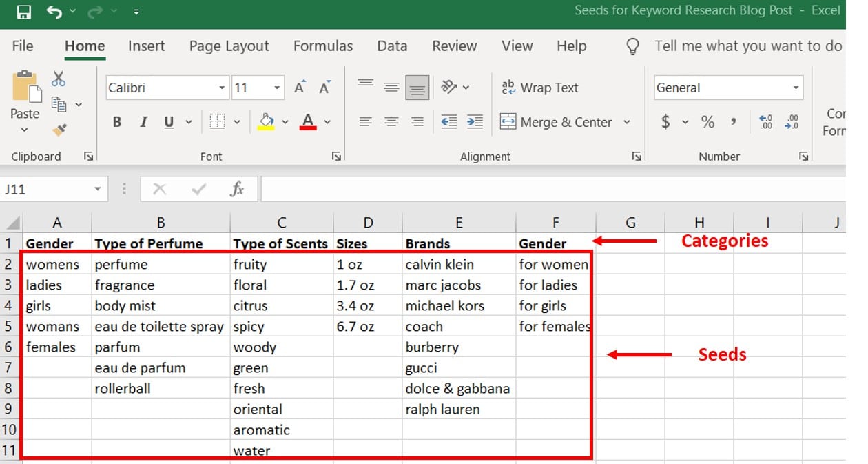Open the Clipboard dialog launcher

88,157
